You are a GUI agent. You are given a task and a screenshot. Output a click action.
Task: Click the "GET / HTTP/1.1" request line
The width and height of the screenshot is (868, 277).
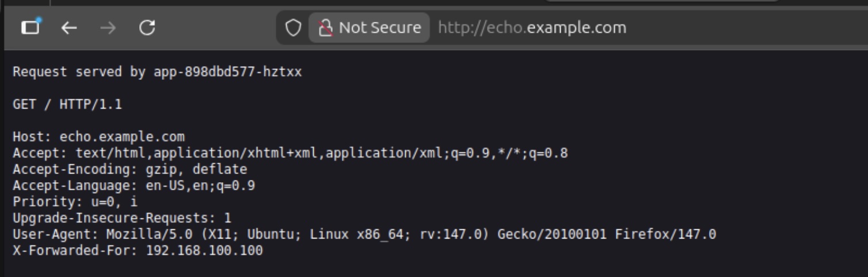click(x=67, y=105)
